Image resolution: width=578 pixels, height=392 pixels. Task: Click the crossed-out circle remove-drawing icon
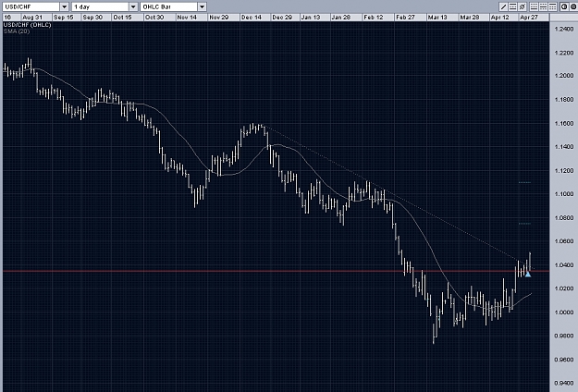pos(523,6)
